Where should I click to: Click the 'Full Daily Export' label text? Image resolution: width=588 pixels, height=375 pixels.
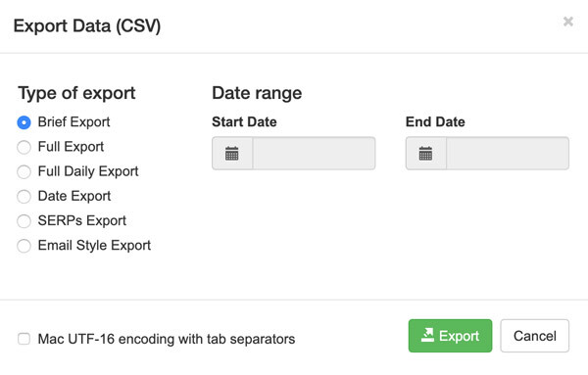[x=88, y=171]
